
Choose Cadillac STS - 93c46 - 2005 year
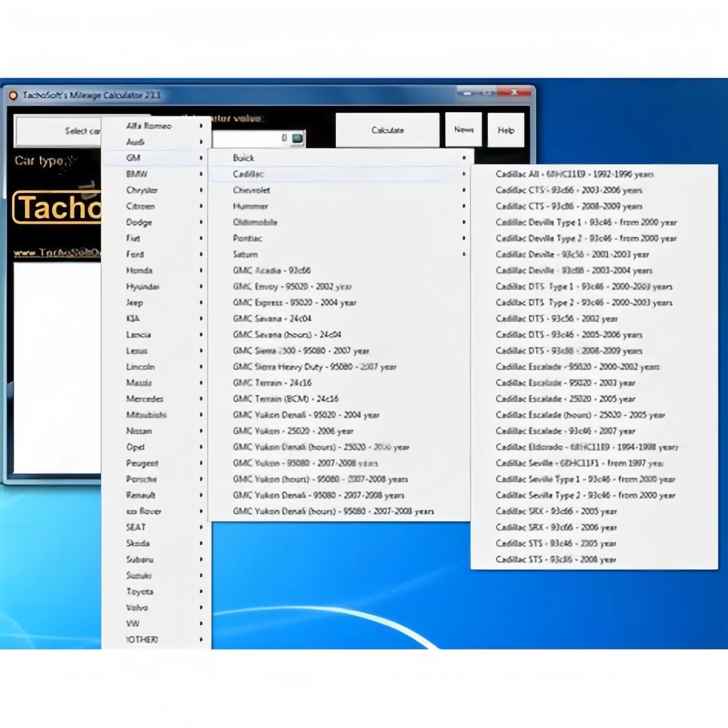(594, 543)
